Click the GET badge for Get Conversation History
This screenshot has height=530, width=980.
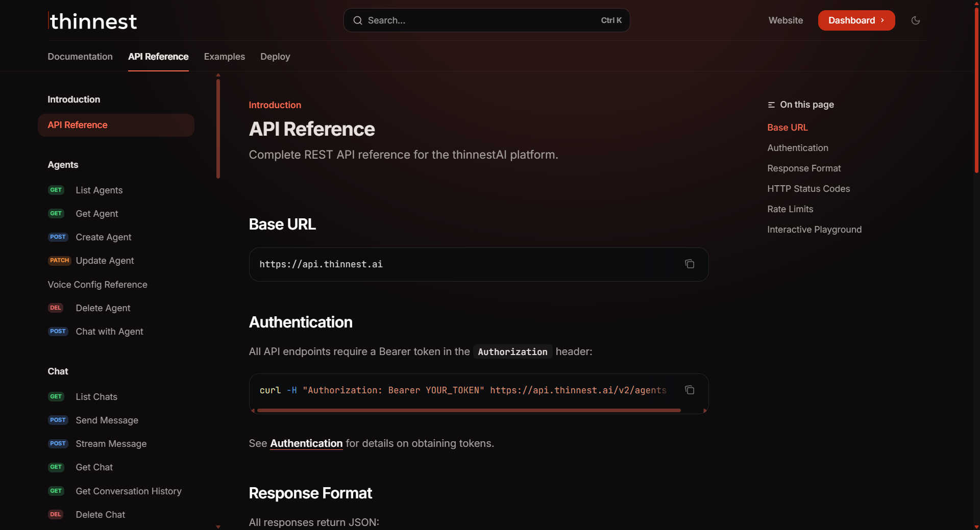pyautogui.click(x=56, y=491)
